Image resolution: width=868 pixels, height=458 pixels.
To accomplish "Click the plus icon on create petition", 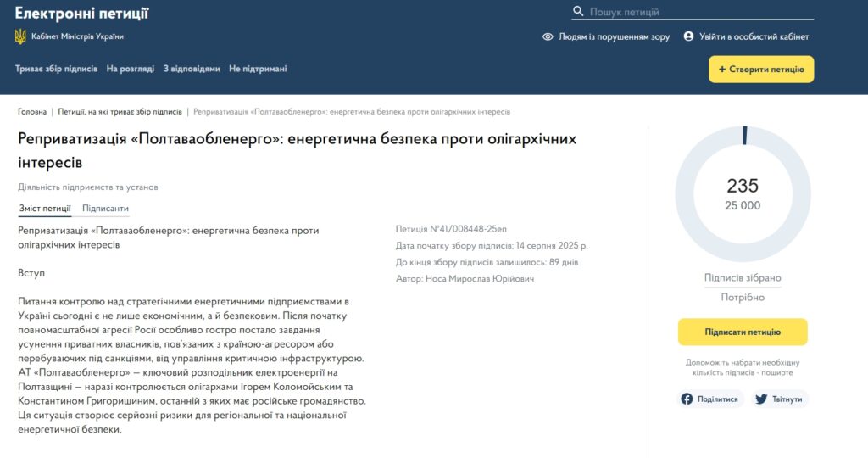I will 722,70.
